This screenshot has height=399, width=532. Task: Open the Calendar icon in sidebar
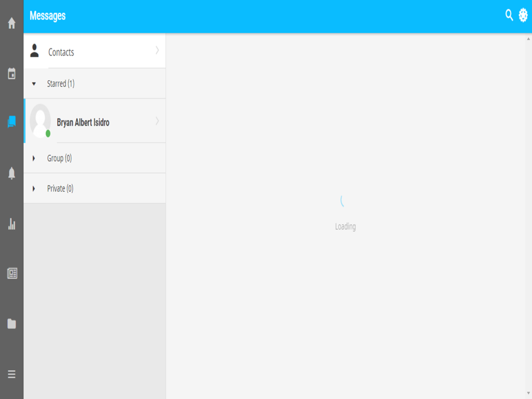(x=12, y=73)
